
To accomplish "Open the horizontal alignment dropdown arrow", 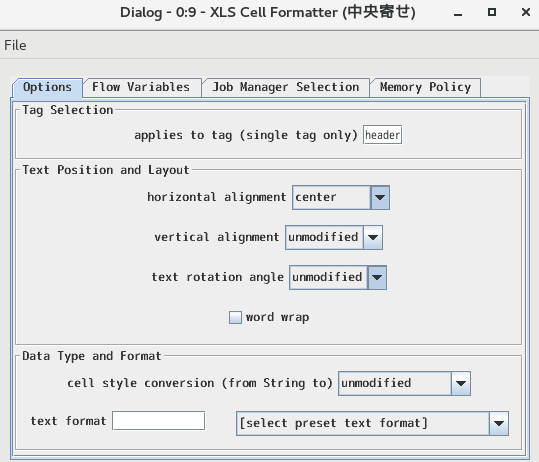I will tap(380, 198).
